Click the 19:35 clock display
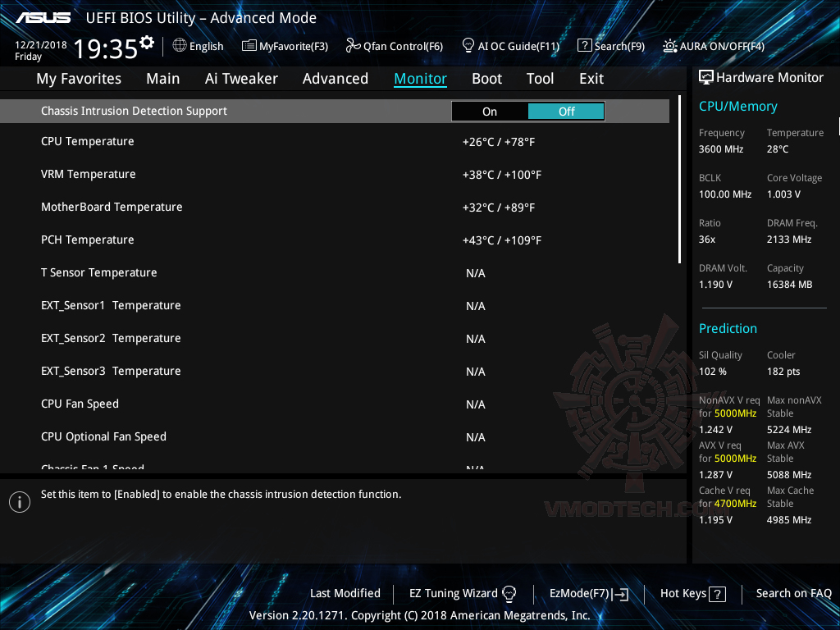 106,48
